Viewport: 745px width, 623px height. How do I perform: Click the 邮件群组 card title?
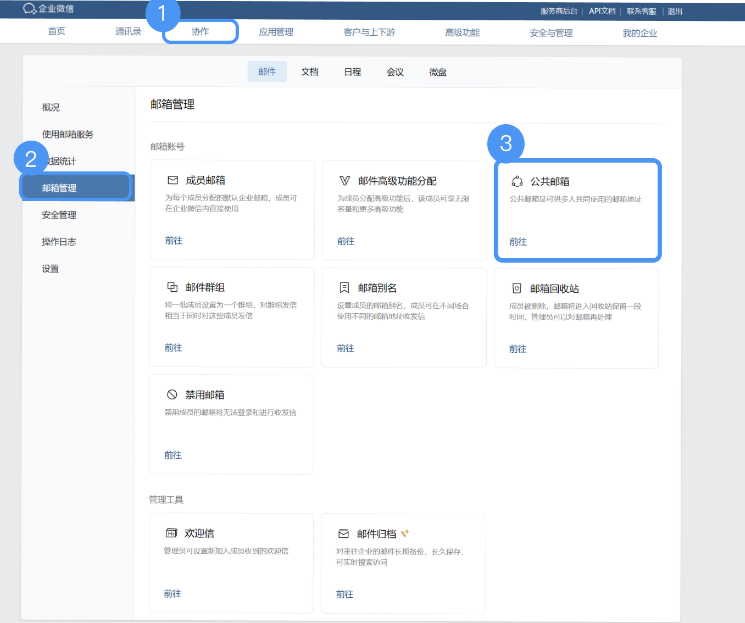pyautogui.click(x=205, y=287)
